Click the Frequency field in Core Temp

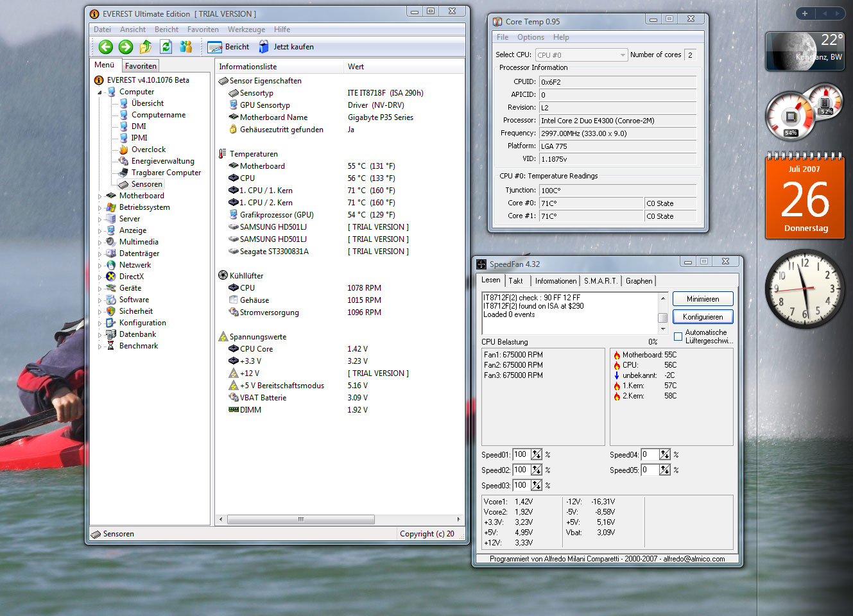tap(617, 133)
